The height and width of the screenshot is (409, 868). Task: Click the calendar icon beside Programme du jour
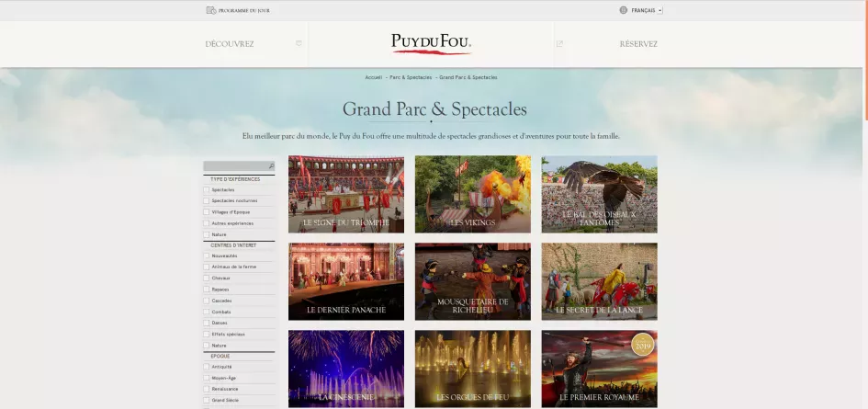point(211,10)
